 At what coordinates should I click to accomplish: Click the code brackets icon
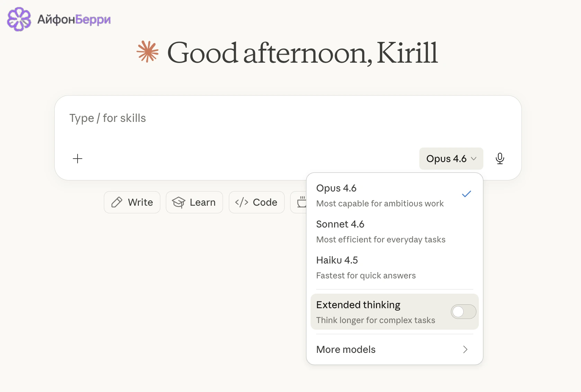pos(242,202)
